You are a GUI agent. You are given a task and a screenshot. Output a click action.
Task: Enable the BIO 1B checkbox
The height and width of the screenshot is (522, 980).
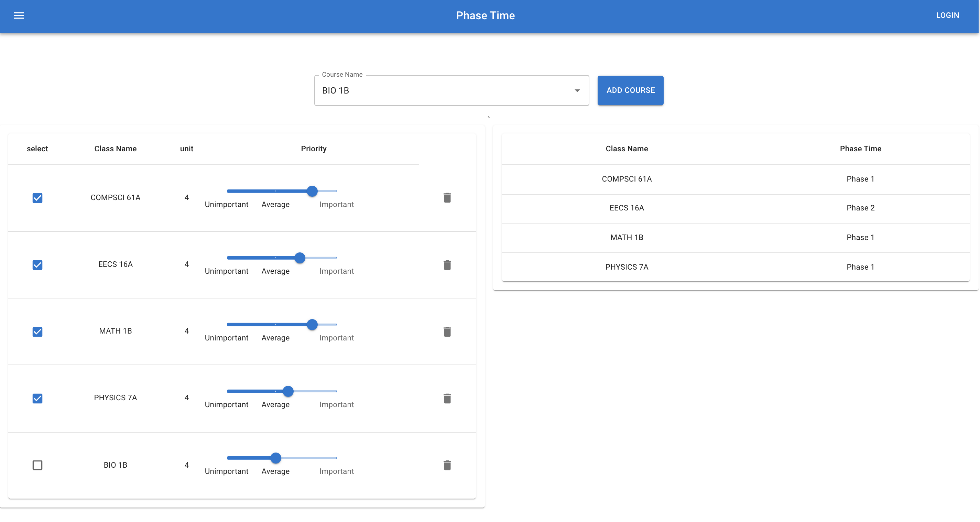pos(37,465)
